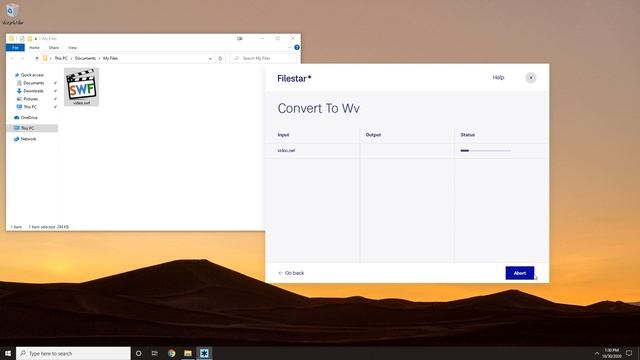The width and height of the screenshot is (640, 360).
Task: Open the File tab in File Explorer
Action: (x=15, y=48)
